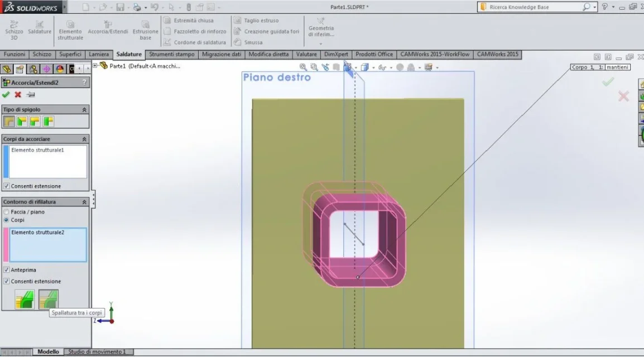
Task: Toggle Anteprima checkbox
Action: point(6,270)
